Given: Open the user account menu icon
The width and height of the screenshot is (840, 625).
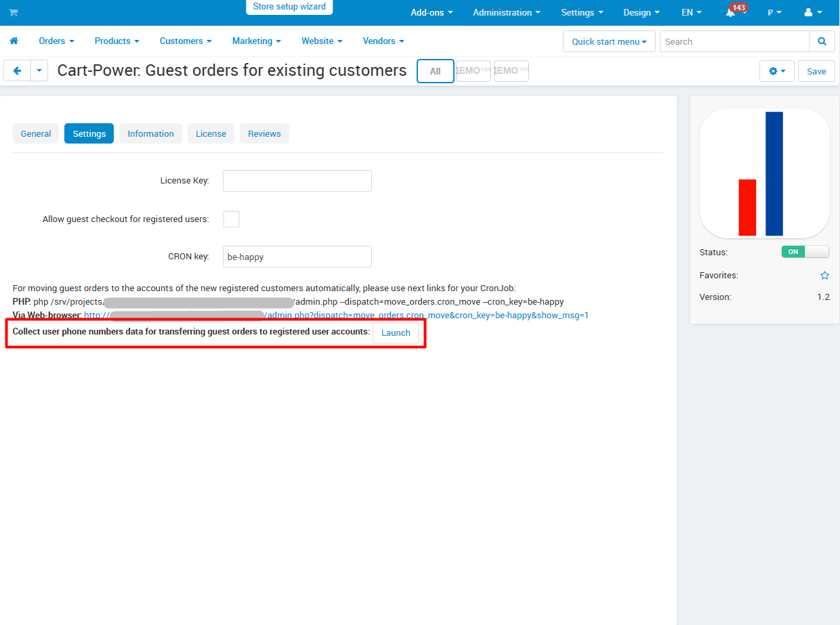Looking at the screenshot, I should pyautogui.click(x=813, y=12).
